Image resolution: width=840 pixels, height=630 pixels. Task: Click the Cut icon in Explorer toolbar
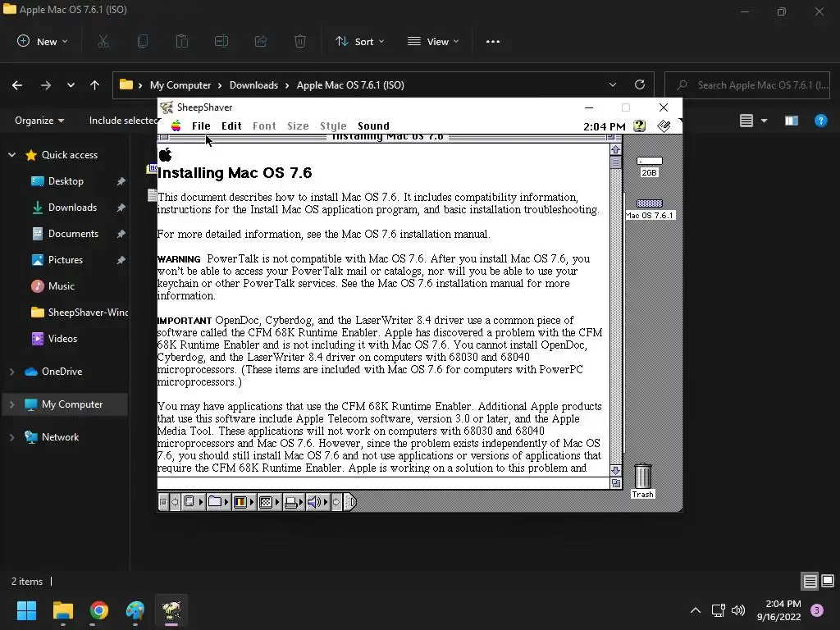click(x=103, y=41)
